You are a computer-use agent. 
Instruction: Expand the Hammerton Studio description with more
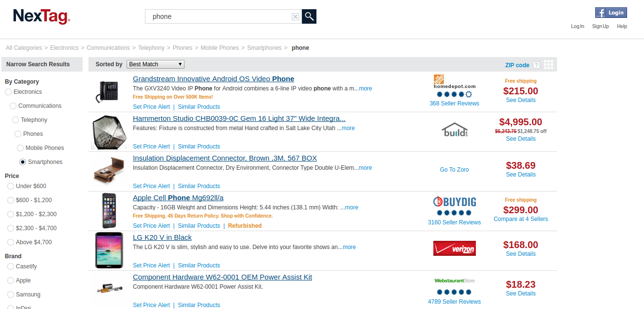click(348, 128)
